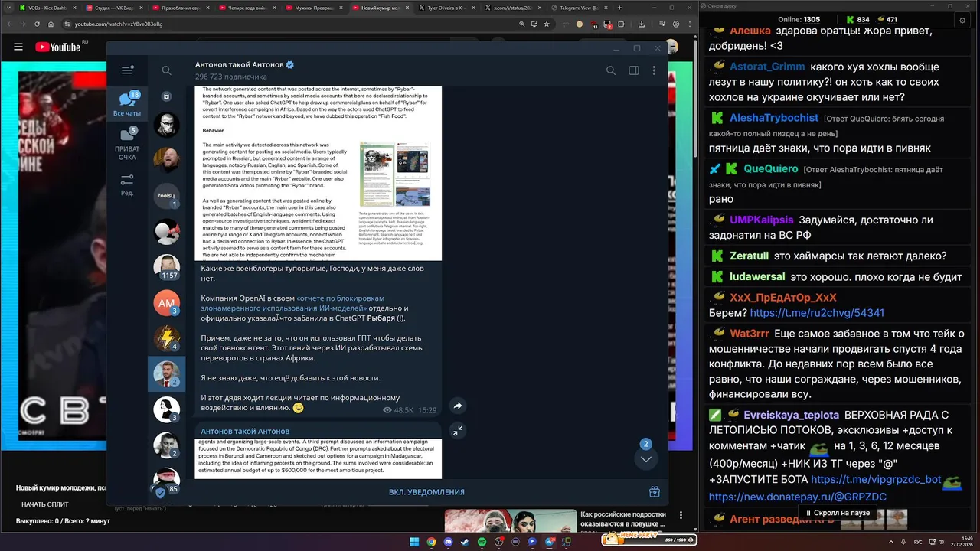Open the channel three-dot options menu
Image resolution: width=980 pixels, height=551 pixels.
click(654, 70)
